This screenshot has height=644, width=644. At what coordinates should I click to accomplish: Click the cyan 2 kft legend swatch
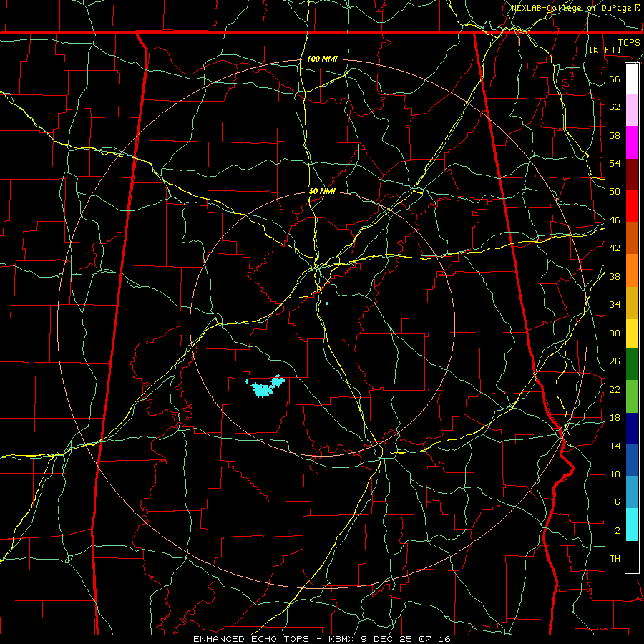pyautogui.click(x=632, y=525)
